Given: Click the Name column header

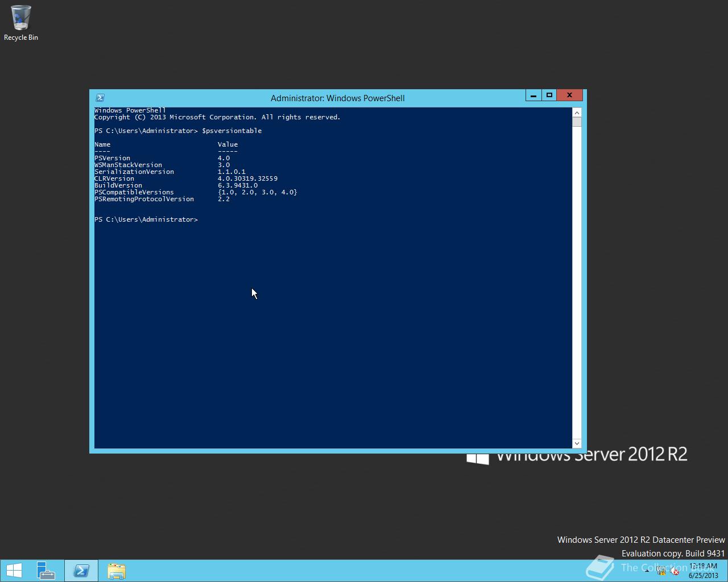Looking at the screenshot, I should [102, 144].
